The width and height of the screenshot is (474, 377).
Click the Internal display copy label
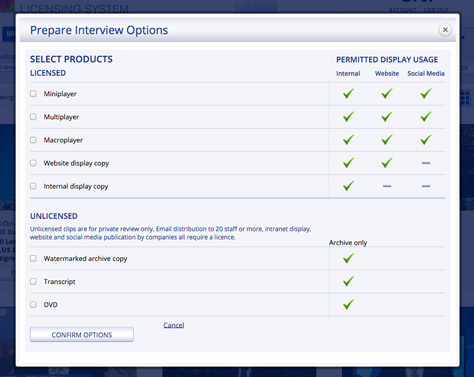point(76,186)
